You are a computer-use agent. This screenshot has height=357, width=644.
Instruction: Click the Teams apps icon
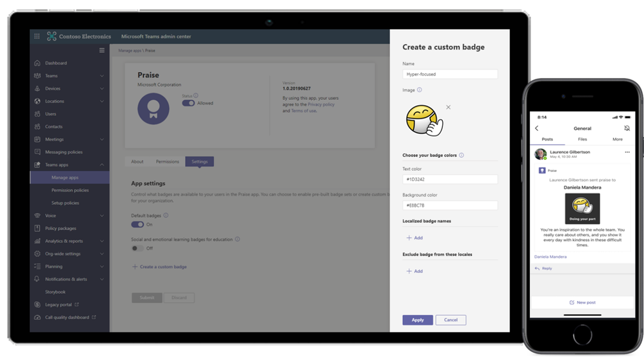pyautogui.click(x=37, y=164)
